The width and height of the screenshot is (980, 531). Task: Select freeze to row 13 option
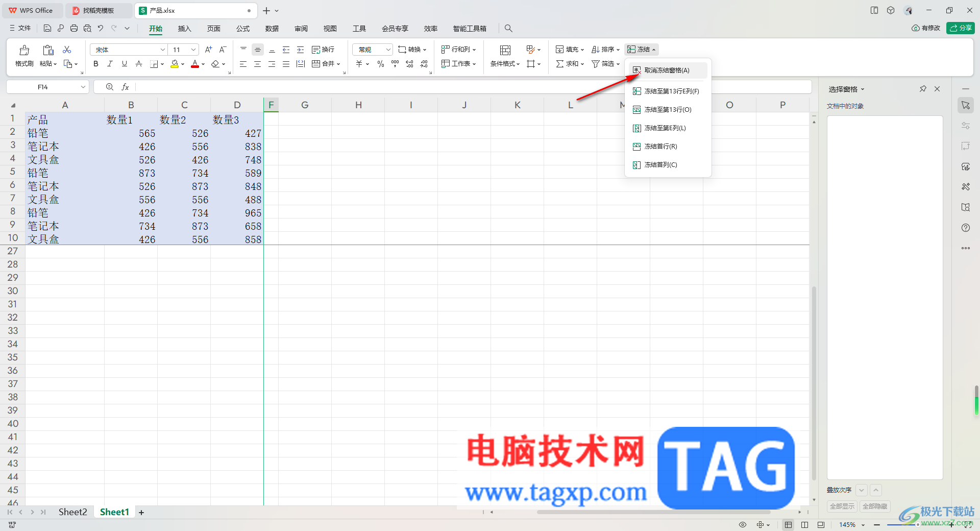tap(668, 110)
